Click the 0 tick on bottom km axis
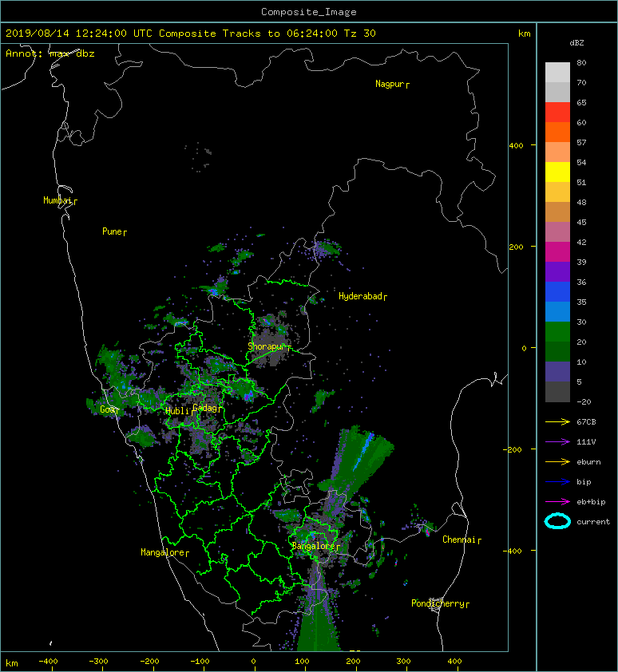The width and height of the screenshot is (618, 672). [x=253, y=662]
